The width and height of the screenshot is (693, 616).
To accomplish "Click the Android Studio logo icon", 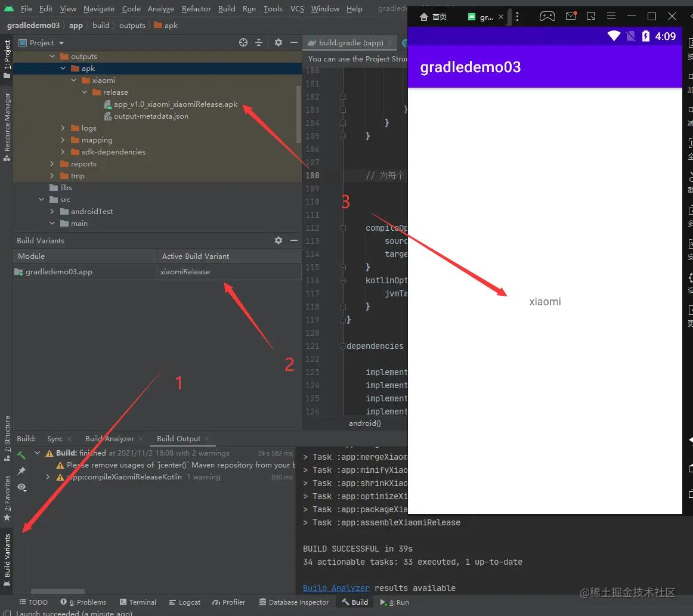I will point(9,8).
